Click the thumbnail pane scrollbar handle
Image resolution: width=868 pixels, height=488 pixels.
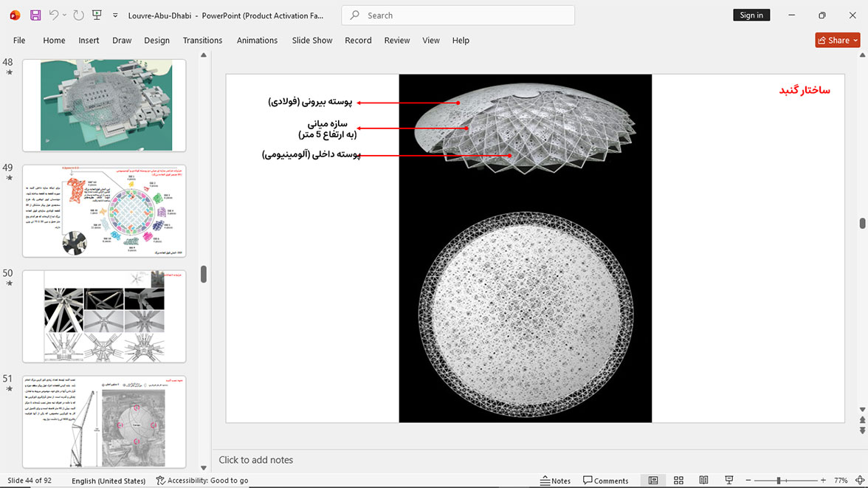(x=204, y=274)
